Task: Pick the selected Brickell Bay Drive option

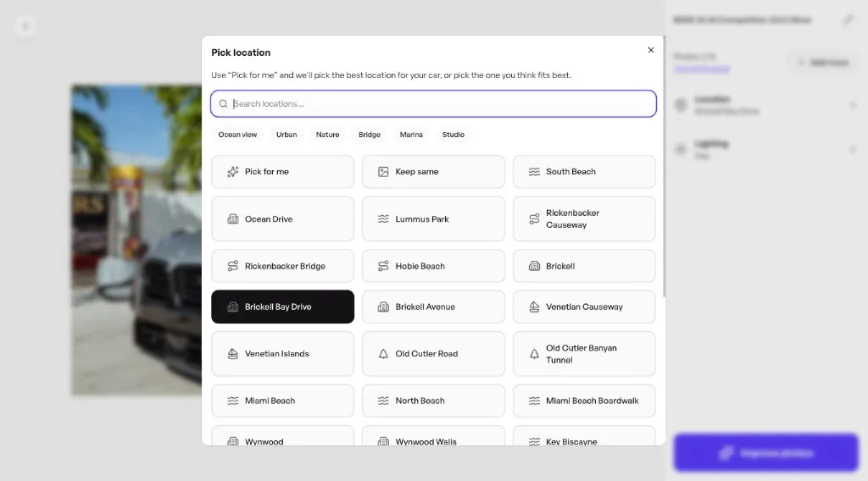Action: click(282, 307)
